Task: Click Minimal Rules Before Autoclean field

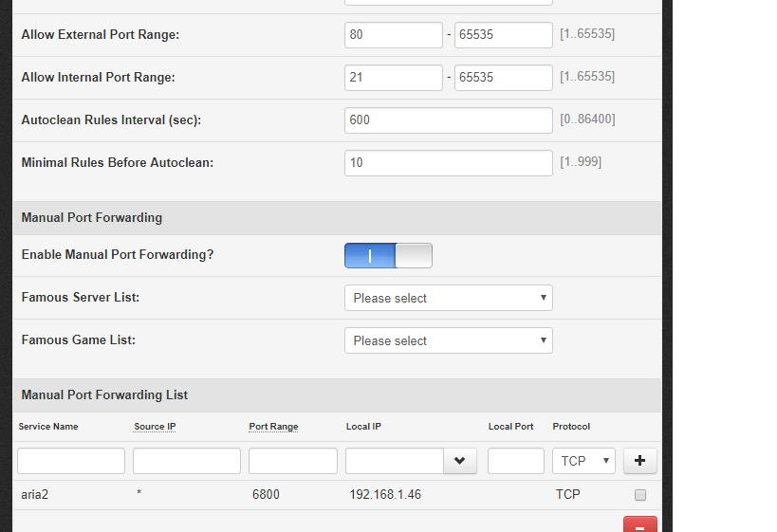Action: (x=449, y=162)
